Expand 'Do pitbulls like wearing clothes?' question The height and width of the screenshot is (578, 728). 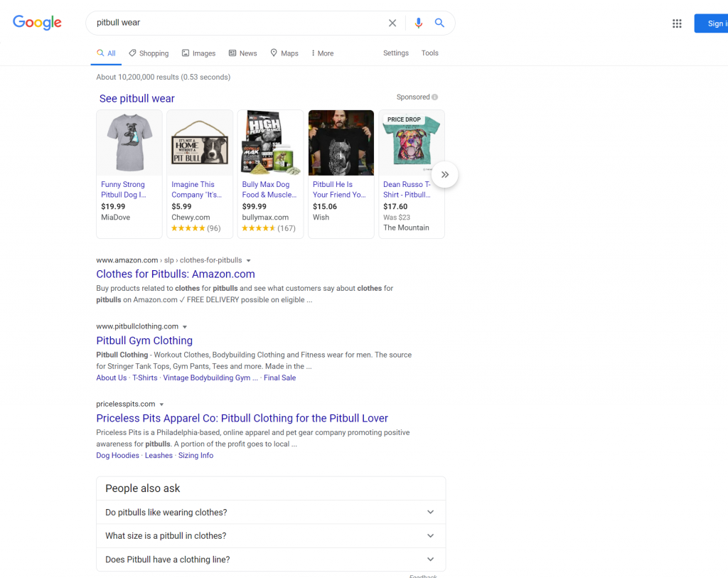tap(271, 512)
